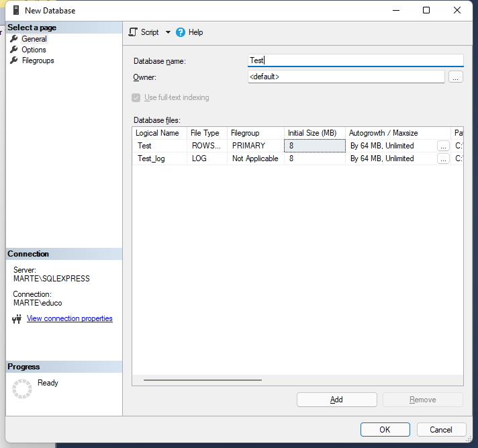
Task: Click the File Type column header
Action: click(207, 133)
